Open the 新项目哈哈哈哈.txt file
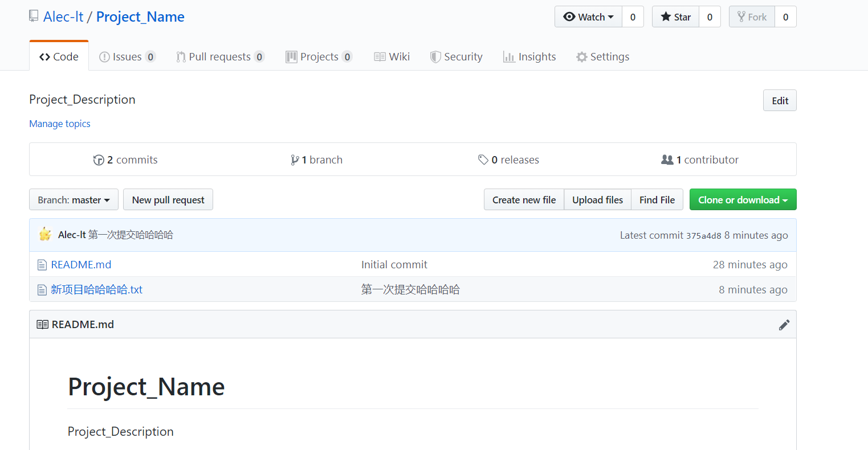 pos(96,289)
